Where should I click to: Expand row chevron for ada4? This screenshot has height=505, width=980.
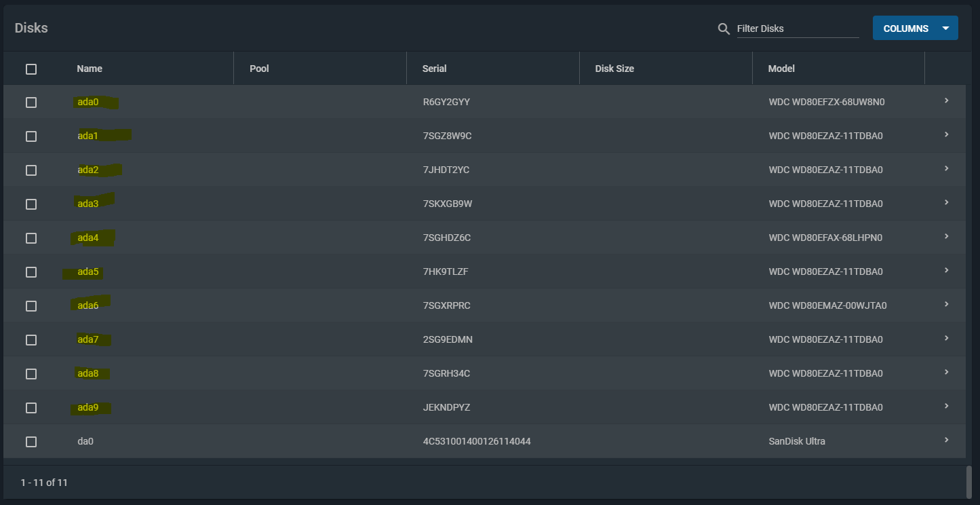tap(946, 236)
